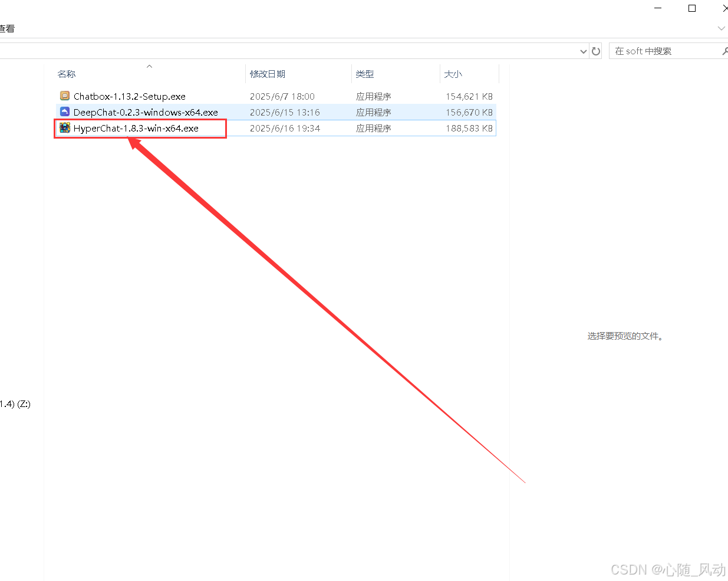Viewport: 728px width, 581px height.
Task: Select file name DeepChat-0.2.3-windows-x64.exe
Action: [x=146, y=112]
